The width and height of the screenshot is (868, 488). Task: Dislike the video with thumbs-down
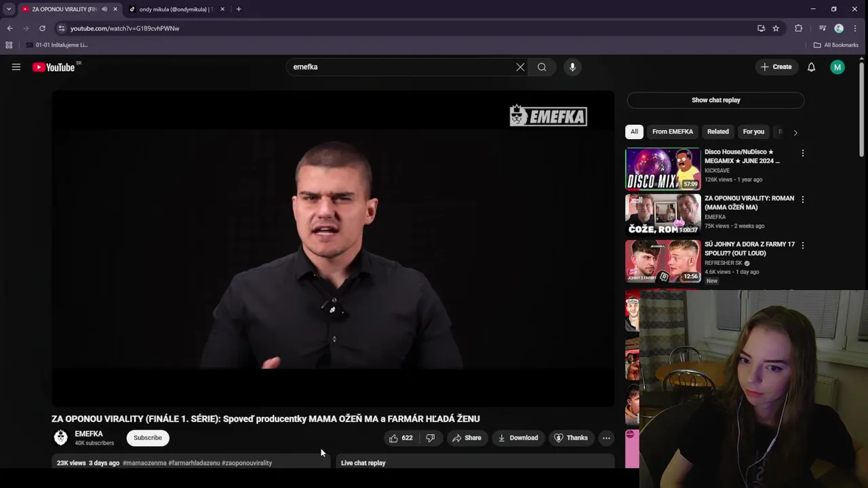pos(431,438)
